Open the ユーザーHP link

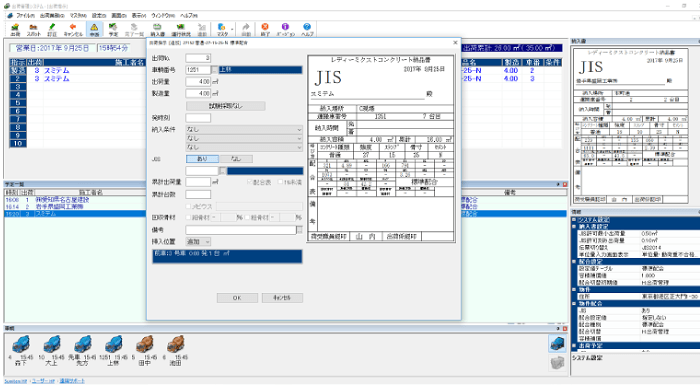point(43,381)
